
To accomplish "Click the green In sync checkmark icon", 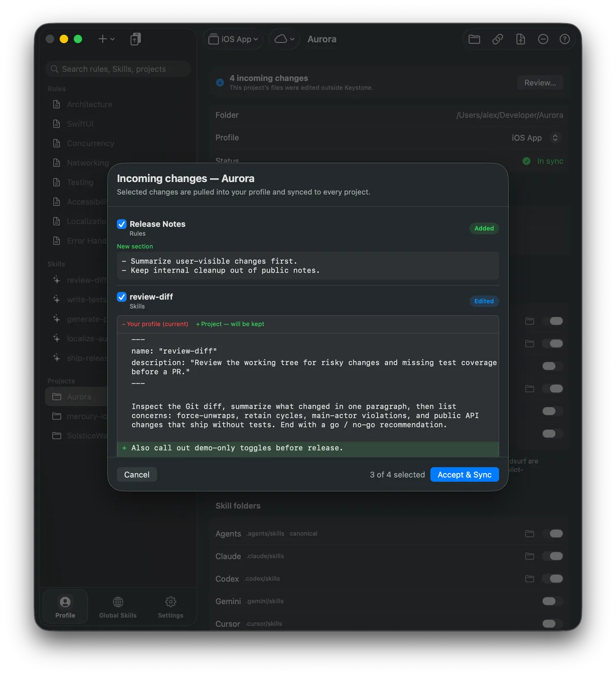I will pyautogui.click(x=526, y=161).
